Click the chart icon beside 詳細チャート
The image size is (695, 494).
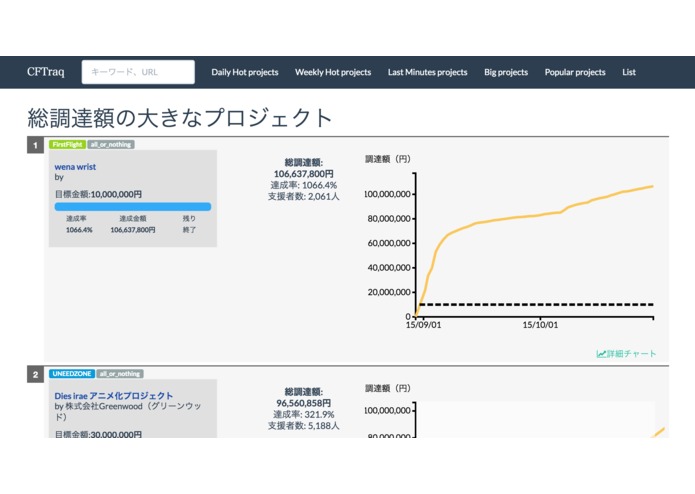pyautogui.click(x=601, y=354)
